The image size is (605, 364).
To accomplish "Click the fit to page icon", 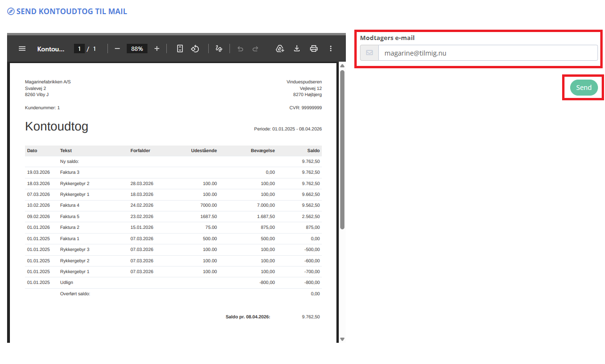I will pyautogui.click(x=180, y=49).
